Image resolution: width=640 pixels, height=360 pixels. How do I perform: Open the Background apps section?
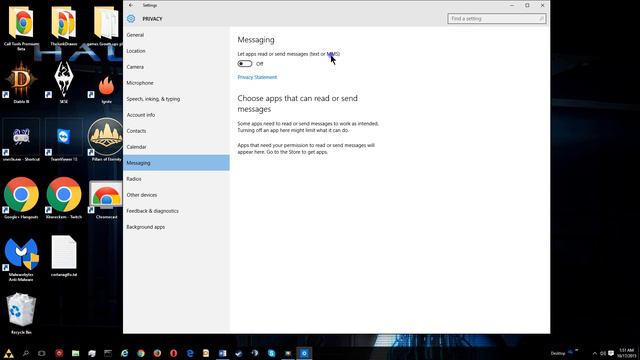(176, 227)
